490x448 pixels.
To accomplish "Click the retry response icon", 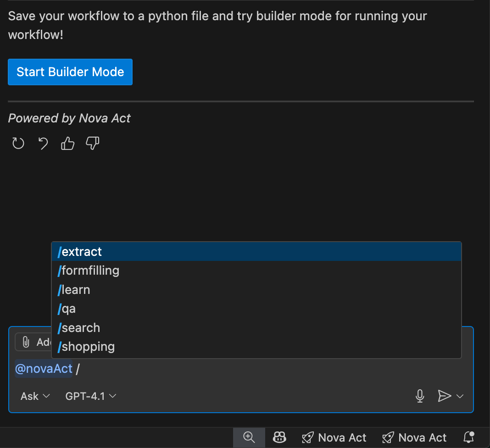I will coord(18,144).
